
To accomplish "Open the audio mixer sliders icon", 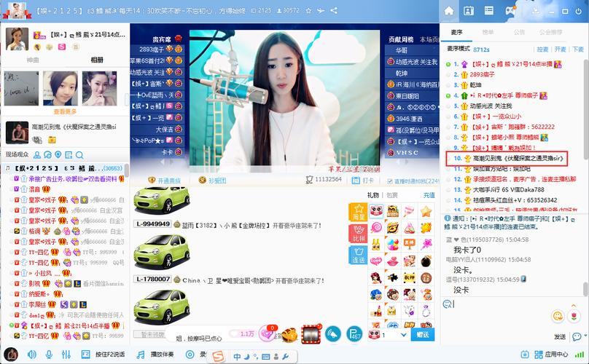I will coord(66,355).
